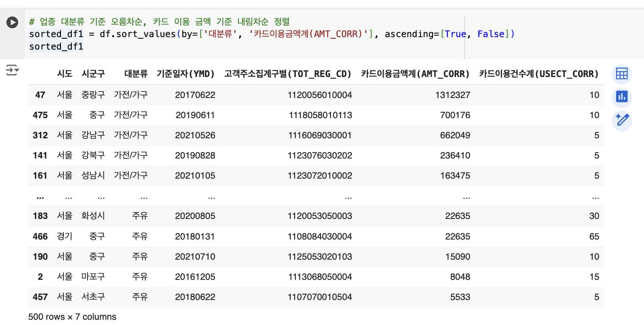Click the 화성시 district cell

(x=93, y=216)
